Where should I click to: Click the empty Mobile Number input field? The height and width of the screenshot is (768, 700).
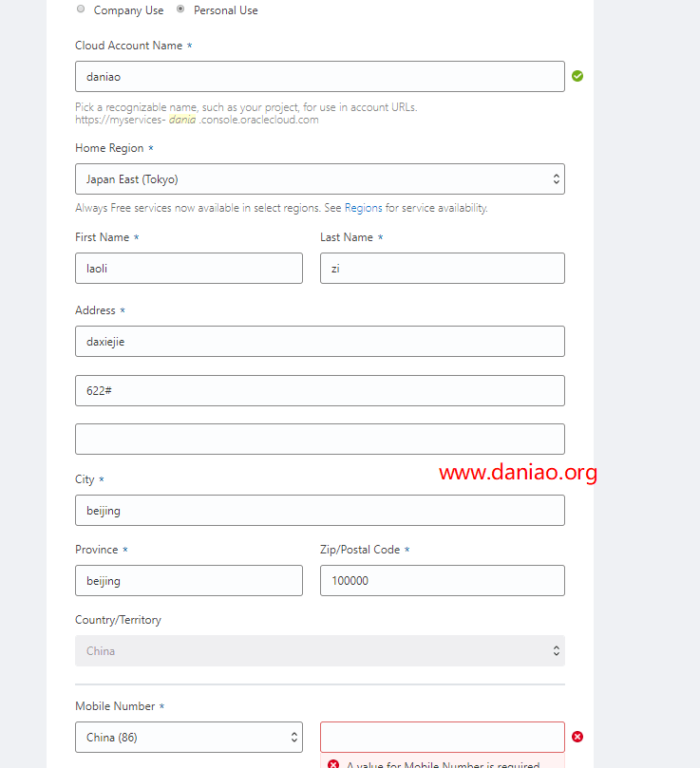coord(443,737)
